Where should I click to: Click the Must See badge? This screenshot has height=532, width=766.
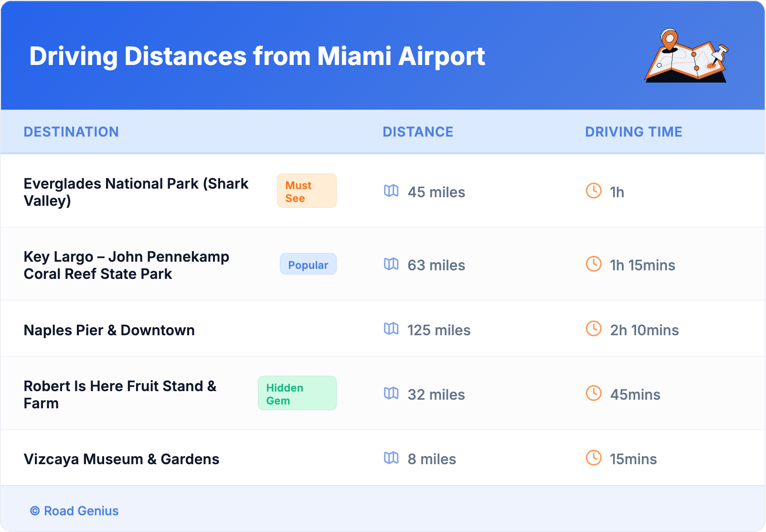(307, 191)
